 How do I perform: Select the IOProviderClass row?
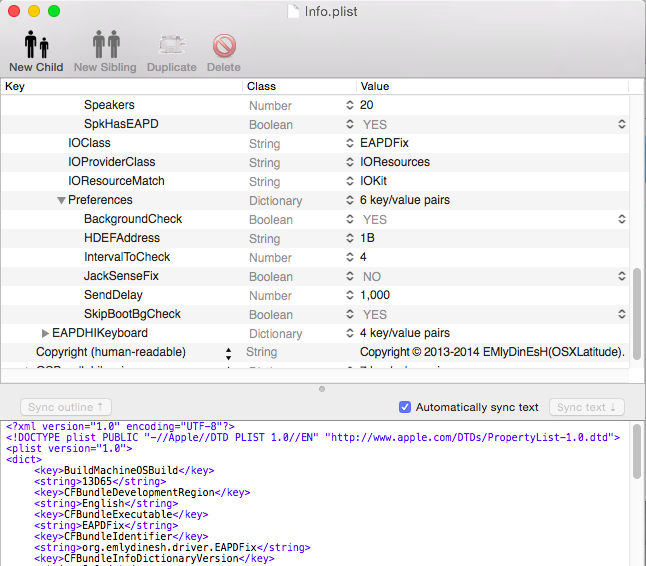112,162
